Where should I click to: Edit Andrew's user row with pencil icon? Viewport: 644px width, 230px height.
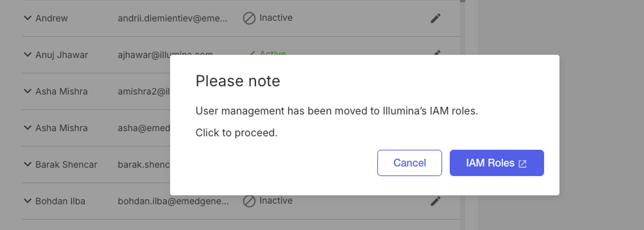coord(435,18)
